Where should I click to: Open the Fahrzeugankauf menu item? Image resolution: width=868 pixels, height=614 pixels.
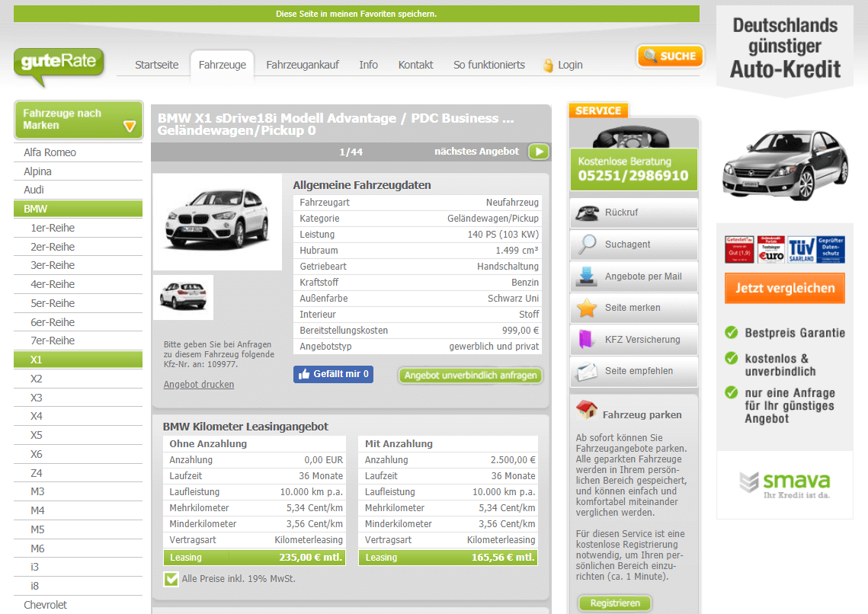click(303, 65)
